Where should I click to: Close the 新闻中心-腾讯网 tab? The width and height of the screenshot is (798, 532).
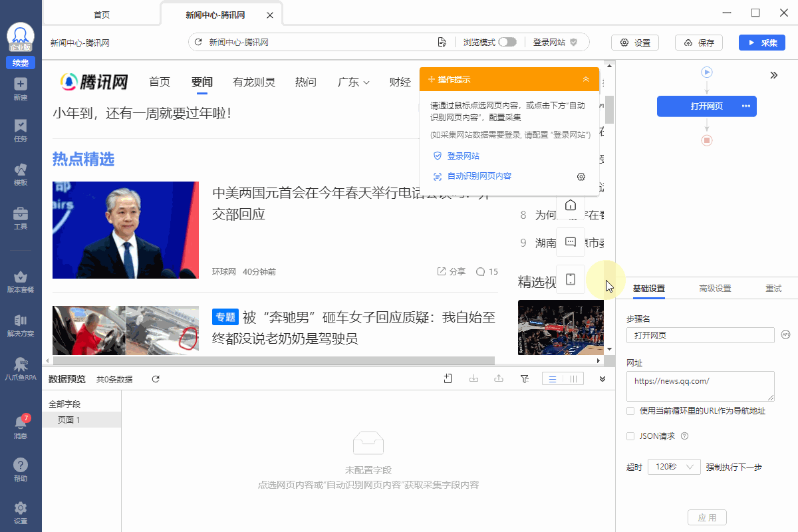point(269,15)
